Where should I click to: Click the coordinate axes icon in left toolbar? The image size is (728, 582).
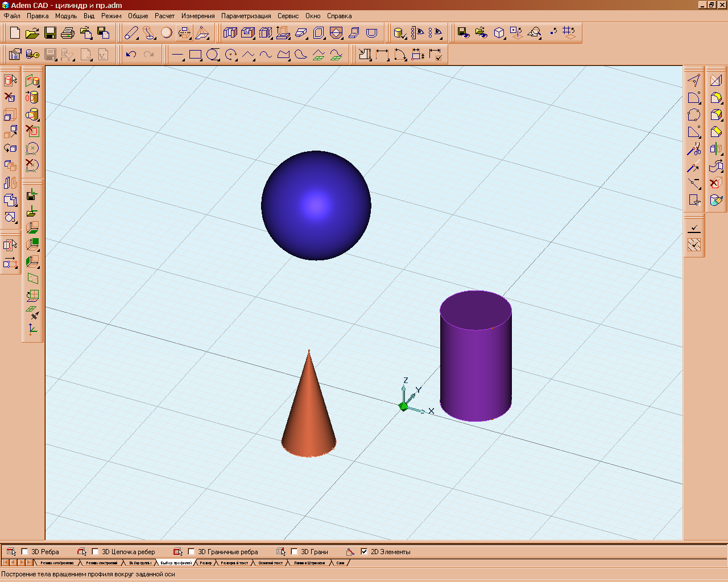[32, 329]
